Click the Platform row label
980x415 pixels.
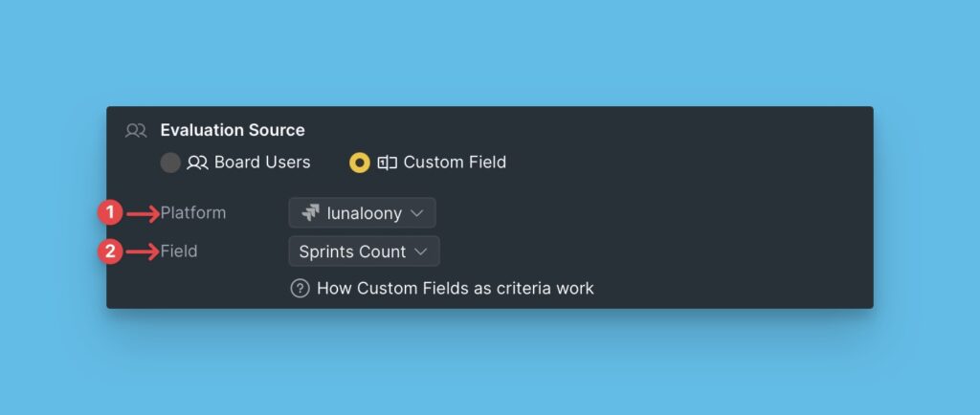pos(193,212)
